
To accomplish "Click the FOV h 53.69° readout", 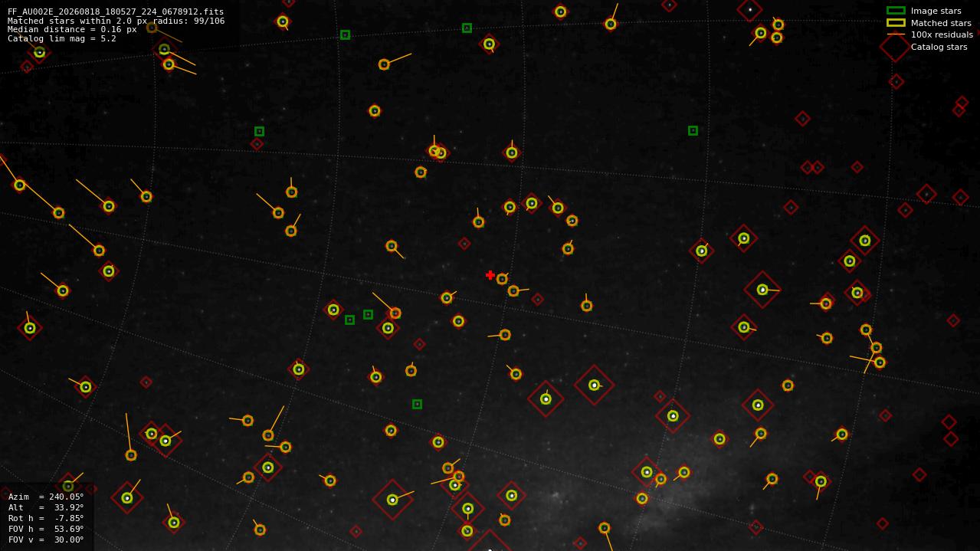I will tap(46, 529).
